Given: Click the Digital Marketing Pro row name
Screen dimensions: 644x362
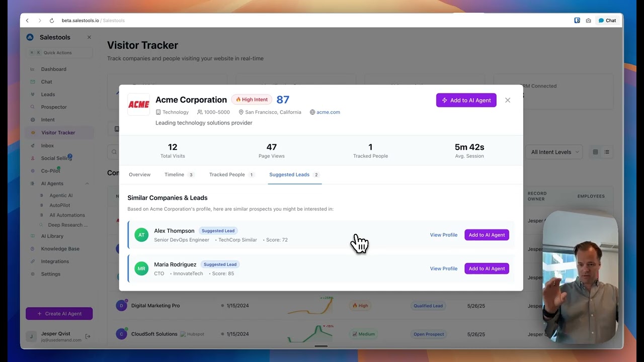Looking at the screenshot, I should (155, 306).
